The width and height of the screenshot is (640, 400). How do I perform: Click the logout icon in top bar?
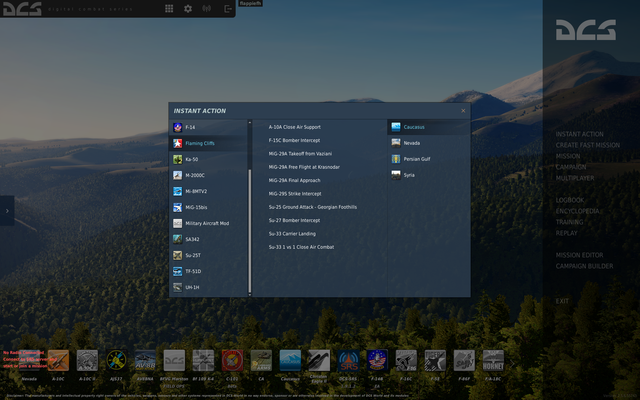[x=228, y=9]
